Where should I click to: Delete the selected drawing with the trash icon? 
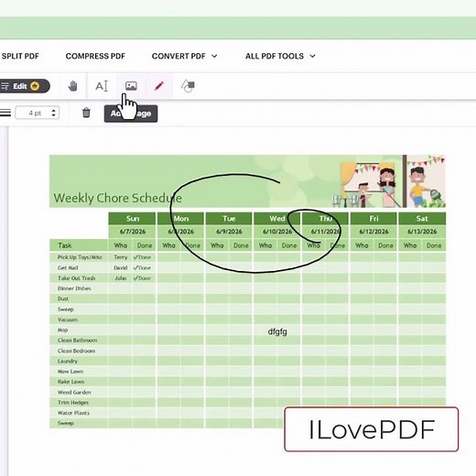(86, 113)
